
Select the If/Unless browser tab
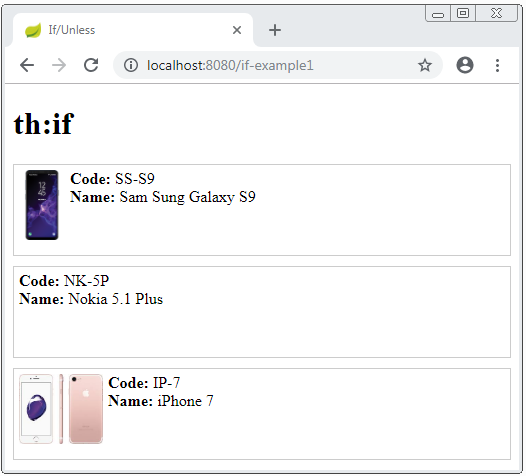[133, 30]
